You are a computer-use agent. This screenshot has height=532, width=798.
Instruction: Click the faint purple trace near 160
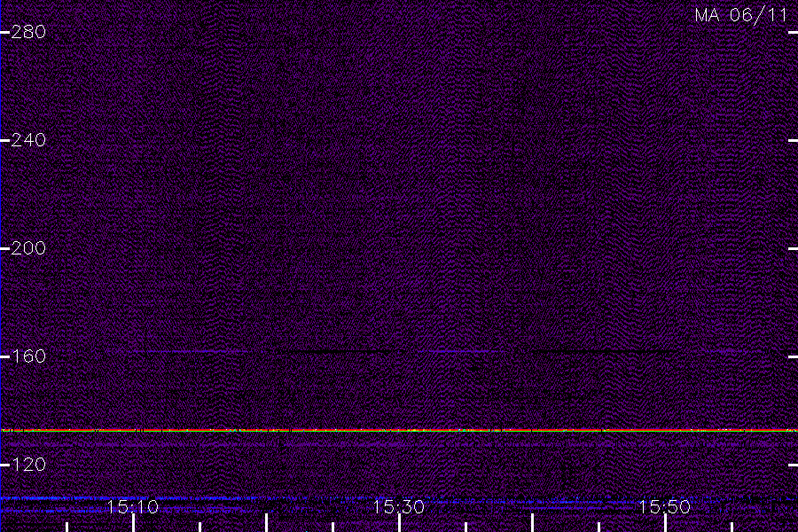pyautogui.click(x=399, y=351)
